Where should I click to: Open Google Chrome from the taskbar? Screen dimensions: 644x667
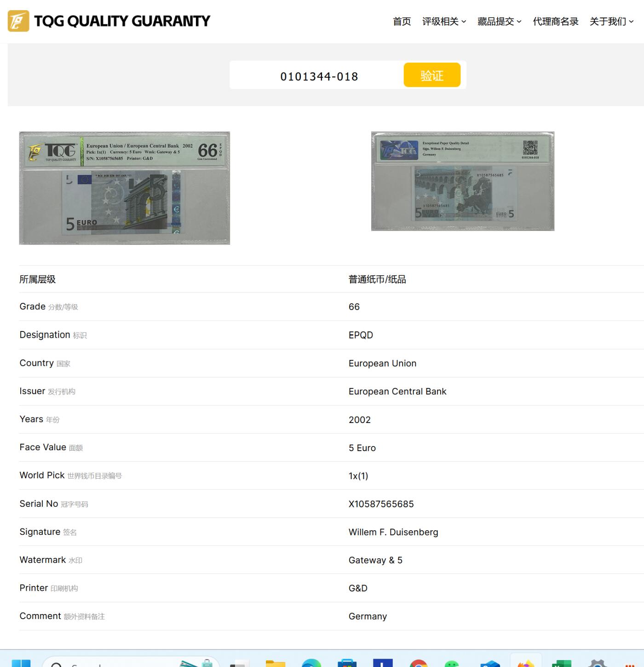point(419,663)
